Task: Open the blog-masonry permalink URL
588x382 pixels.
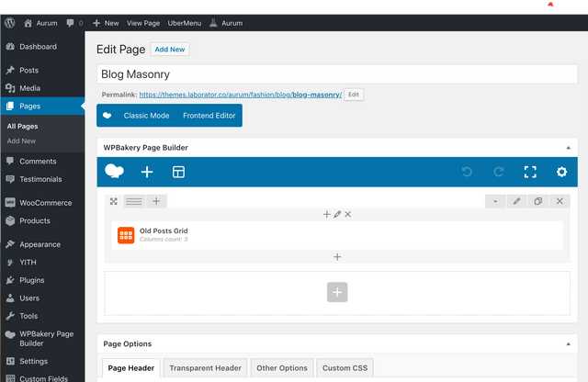Action: [240, 95]
